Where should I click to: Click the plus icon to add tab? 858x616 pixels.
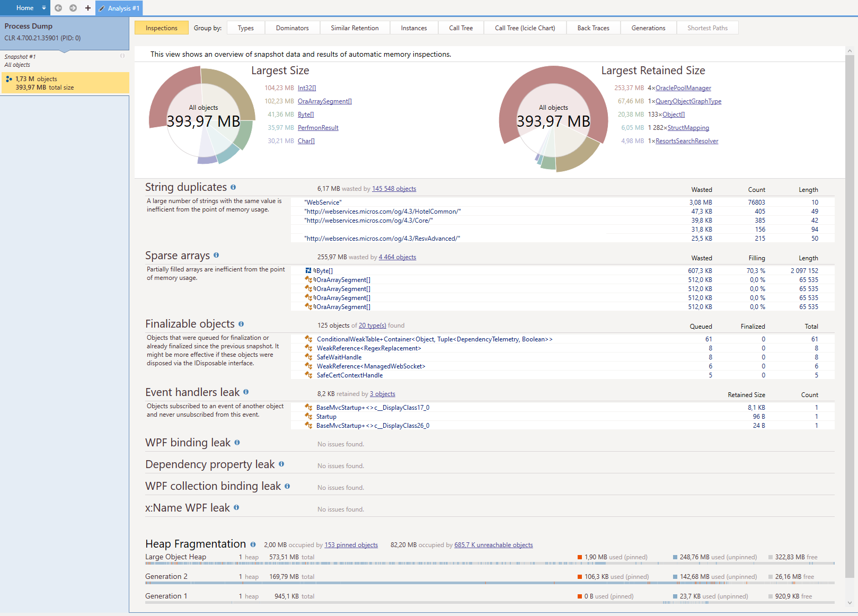tap(88, 8)
